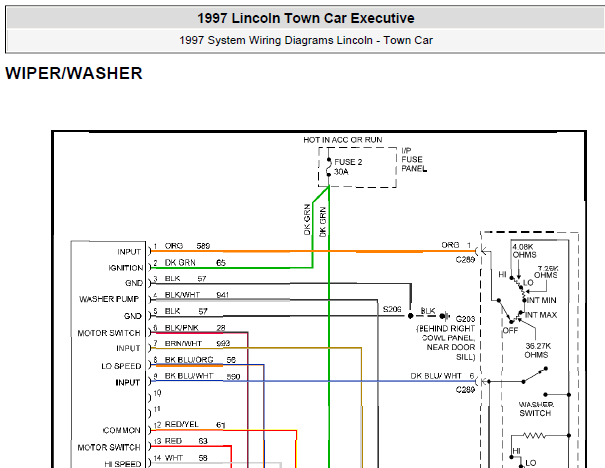Click MOTOR SWITCH label beside BLK/PNK wire
The width and height of the screenshot is (605, 468).
[x=109, y=333]
